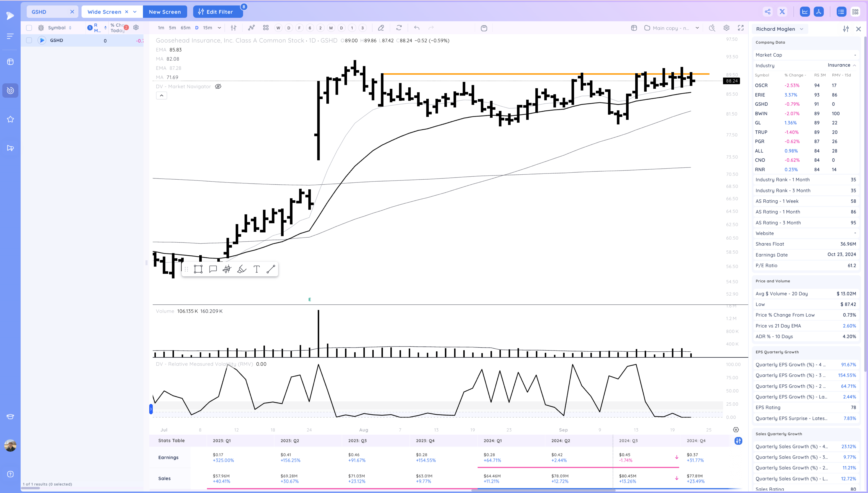Choose the trend line drawing tool

click(x=271, y=269)
